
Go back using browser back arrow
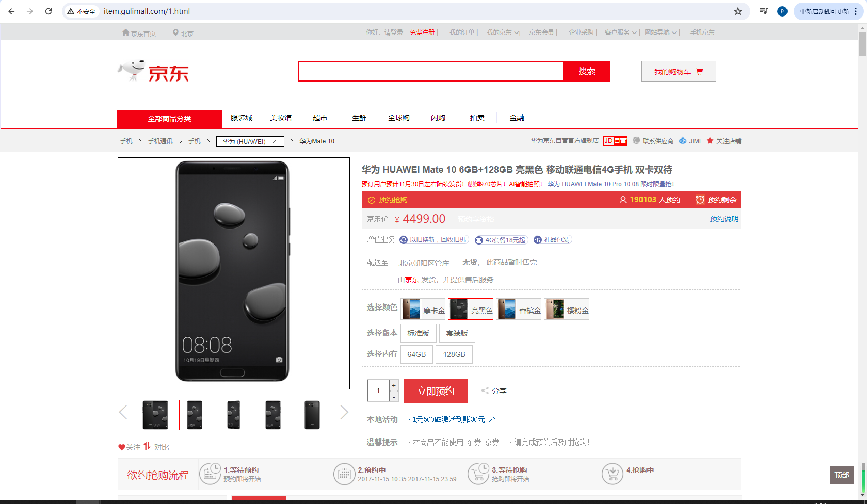11,11
